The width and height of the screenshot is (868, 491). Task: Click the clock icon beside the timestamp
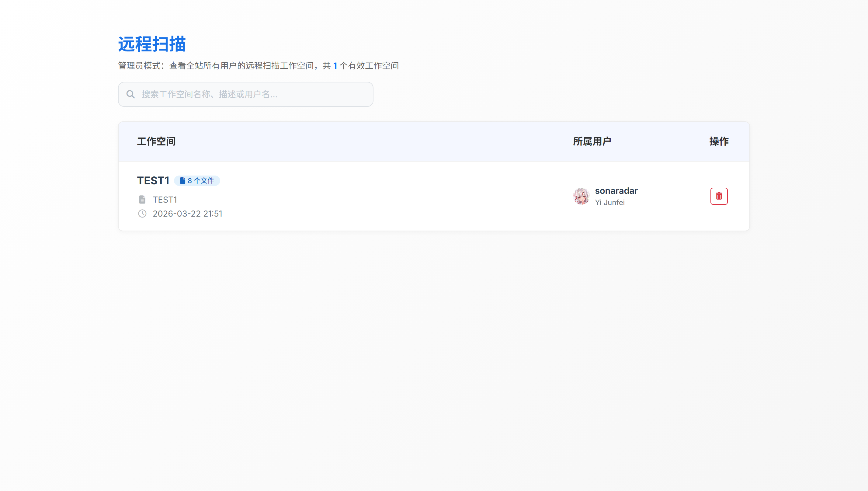coord(142,214)
